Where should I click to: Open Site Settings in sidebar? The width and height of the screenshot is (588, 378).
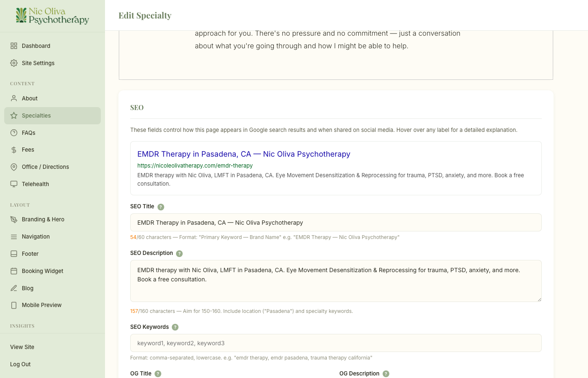click(52, 63)
